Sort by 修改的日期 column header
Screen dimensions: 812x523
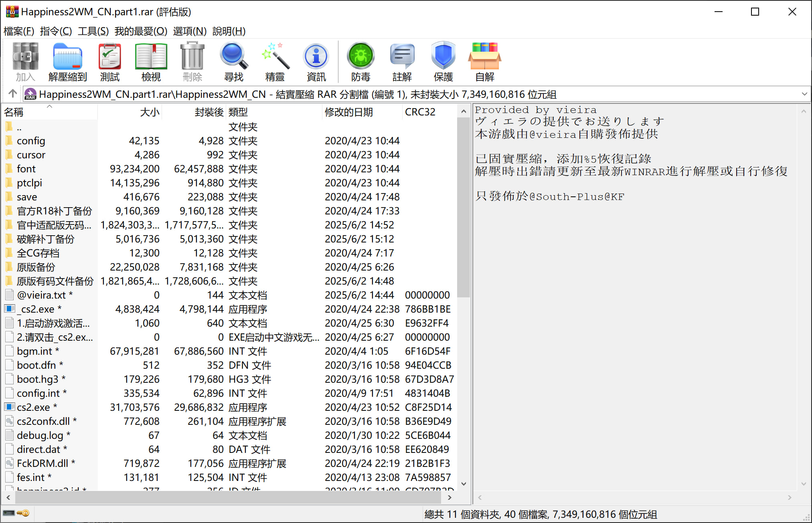pyautogui.click(x=348, y=112)
